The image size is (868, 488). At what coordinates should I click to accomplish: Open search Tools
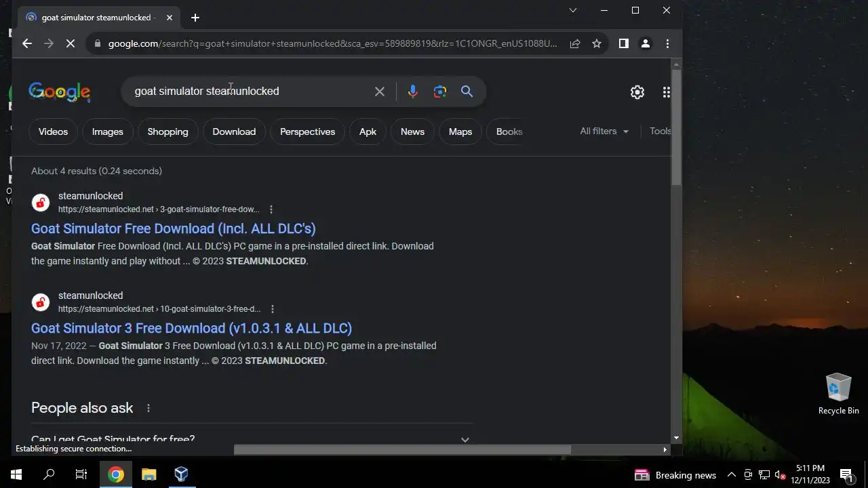pyautogui.click(x=660, y=131)
